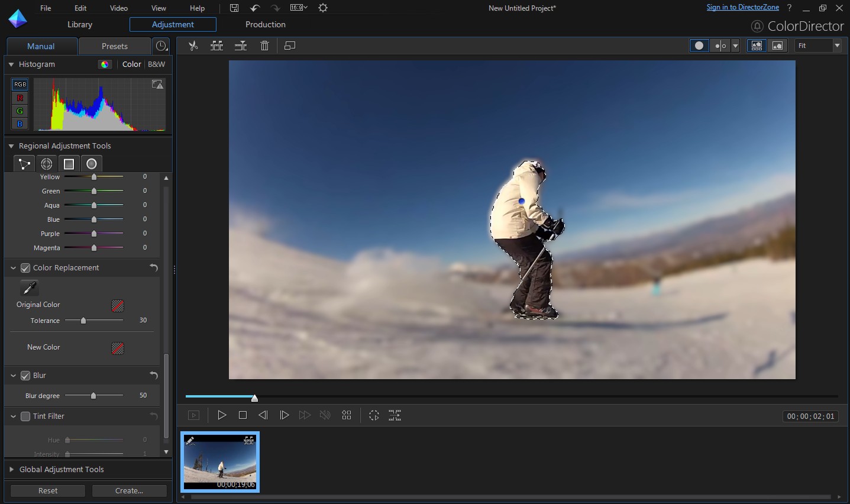Viewport: 850px width, 504px height.
Task: Click the split clip scissors icon
Action: pos(193,46)
